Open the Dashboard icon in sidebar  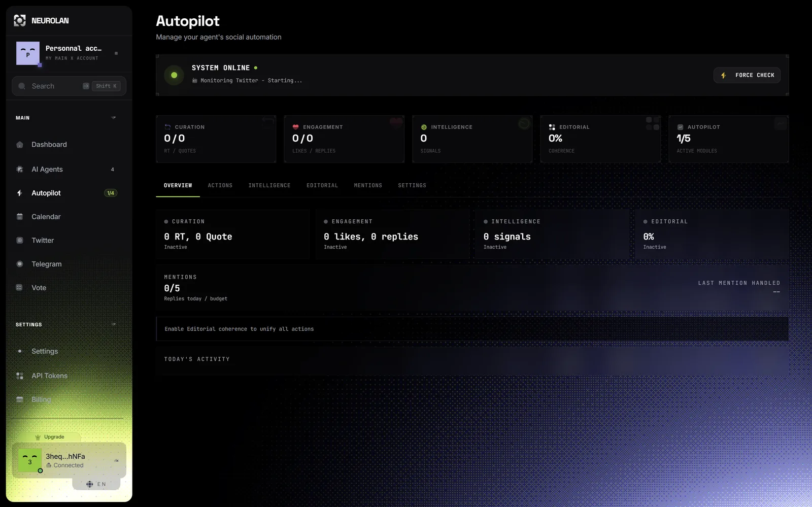(20, 145)
